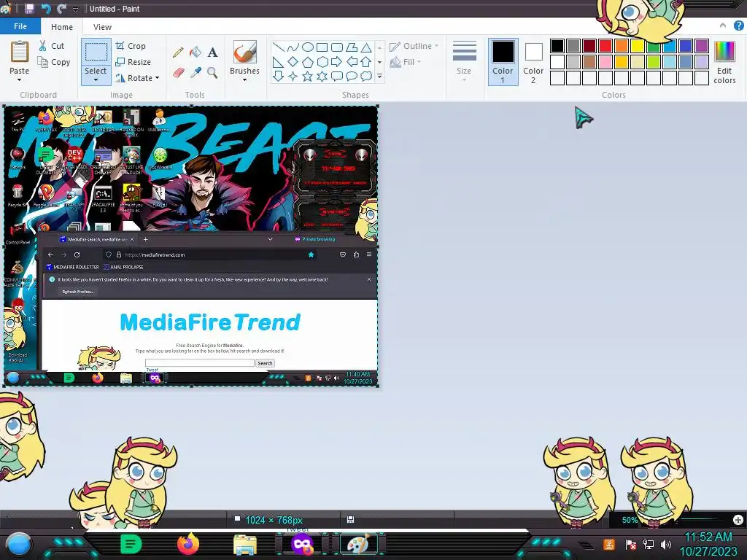Choose the Right triangle shape
This screenshot has width=747, height=560.
[x=279, y=62]
